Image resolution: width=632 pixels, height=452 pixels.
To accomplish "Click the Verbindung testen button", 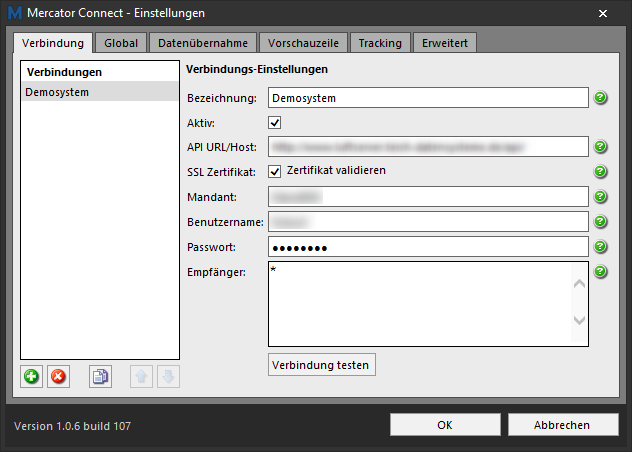I will 322,365.
